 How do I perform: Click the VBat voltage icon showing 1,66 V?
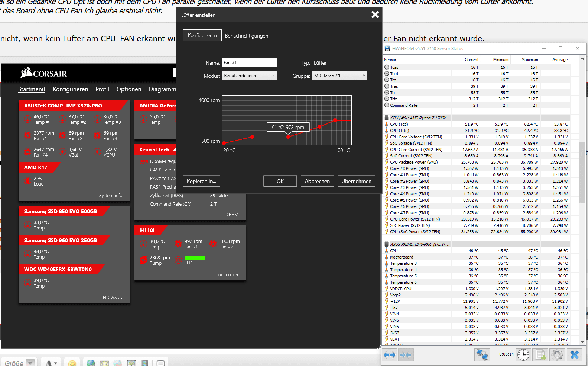(62, 152)
